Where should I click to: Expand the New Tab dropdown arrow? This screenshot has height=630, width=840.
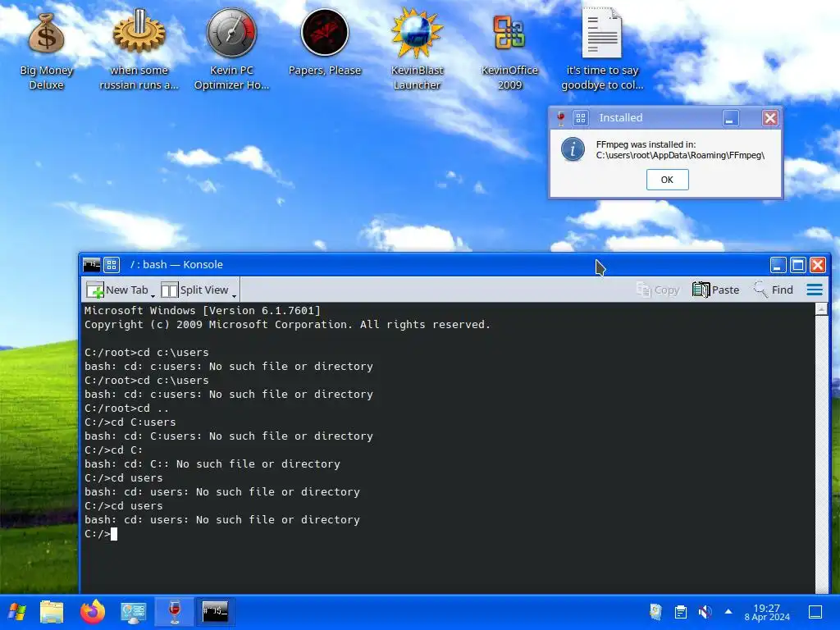click(x=153, y=295)
